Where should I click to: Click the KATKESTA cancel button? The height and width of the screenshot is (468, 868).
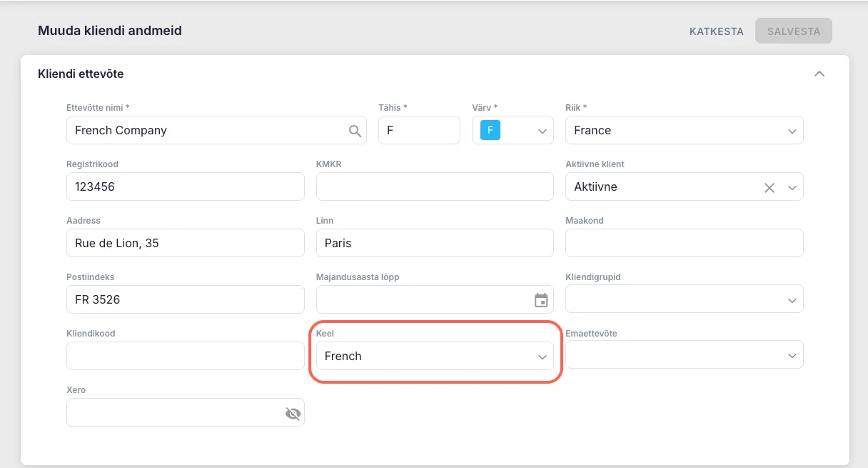[x=716, y=31]
